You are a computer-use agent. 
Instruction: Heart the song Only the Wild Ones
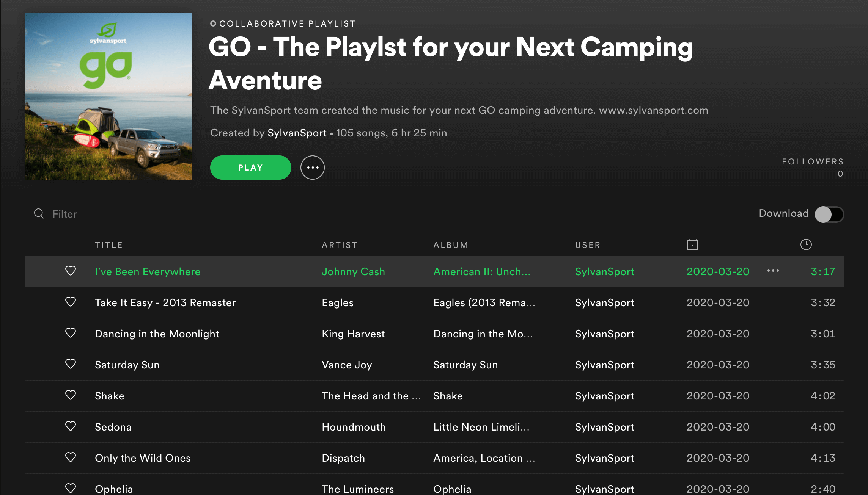[71, 457]
